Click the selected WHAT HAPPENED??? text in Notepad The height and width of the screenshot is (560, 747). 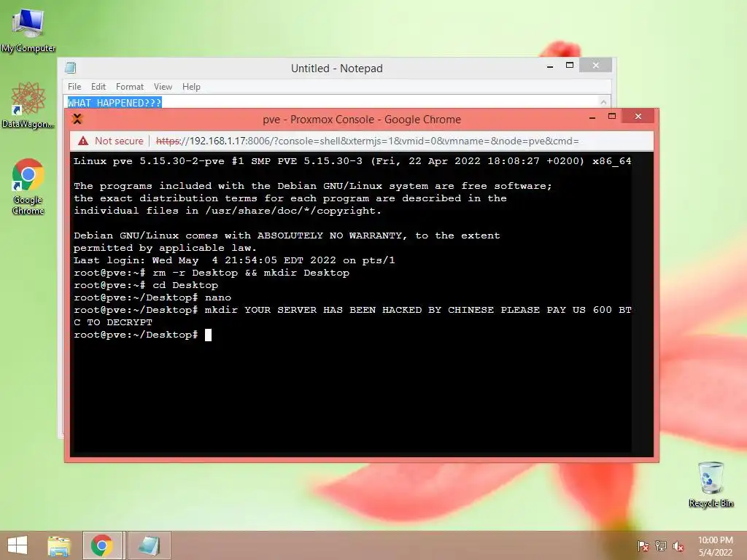click(115, 103)
